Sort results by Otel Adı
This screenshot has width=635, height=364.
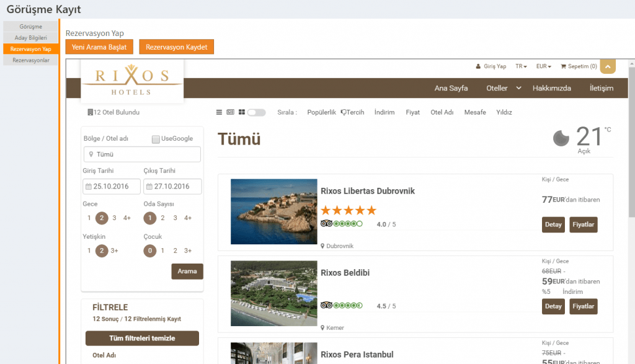click(x=442, y=112)
